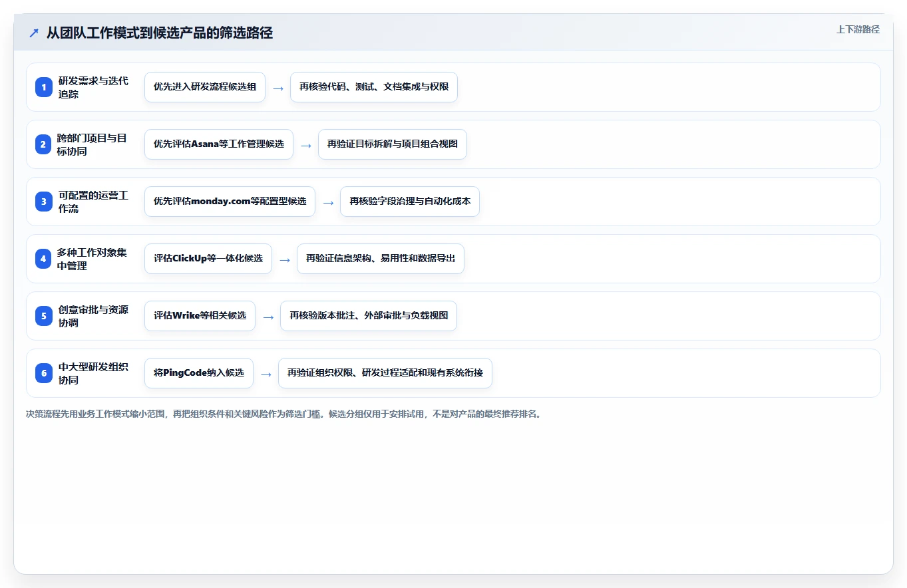Click the 将PingCode纳入候选 step box
The height and width of the screenshot is (588, 907).
pyautogui.click(x=199, y=373)
